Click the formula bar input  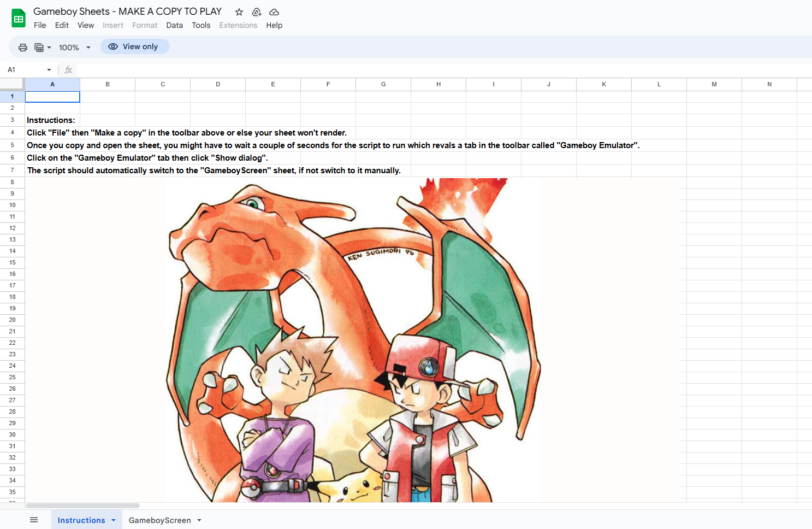[443, 70]
